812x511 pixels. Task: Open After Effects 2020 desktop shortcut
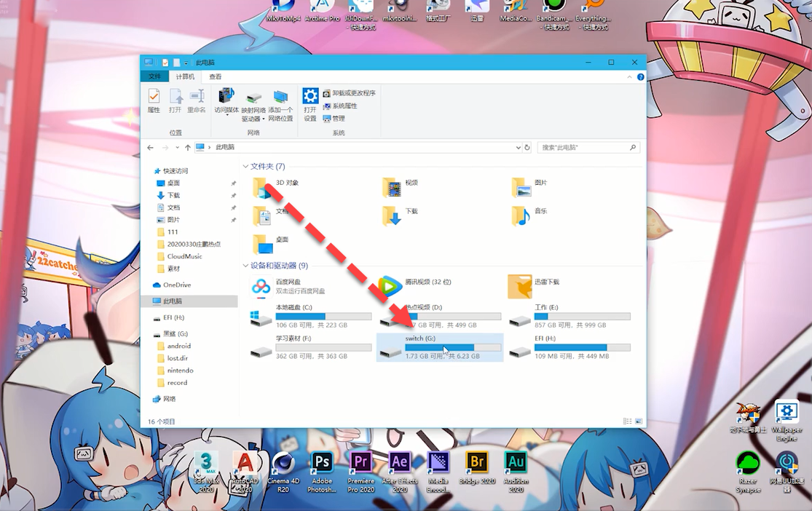pos(399,472)
